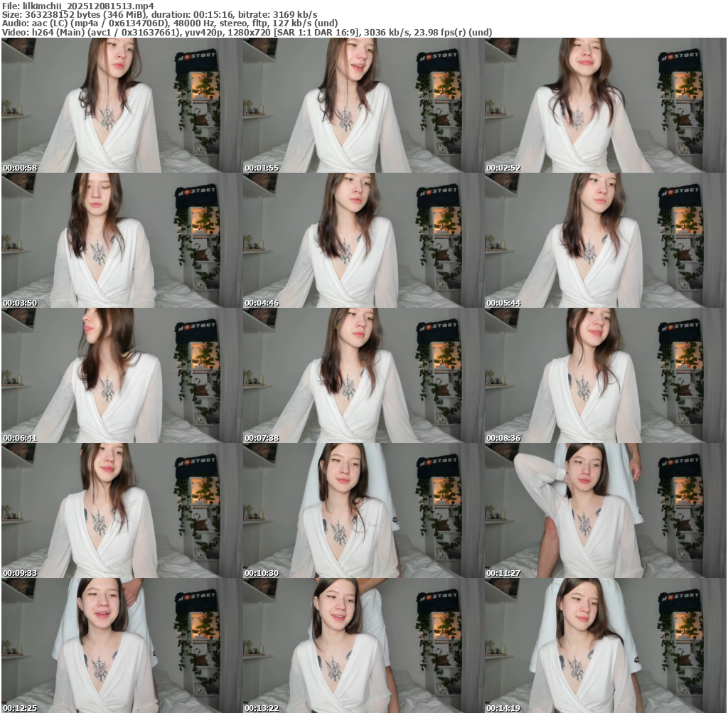Viewport: 728px width, 713px height.
Task: Open the 00:03:50 video frame
Action: pyautogui.click(x=122, y=240)
